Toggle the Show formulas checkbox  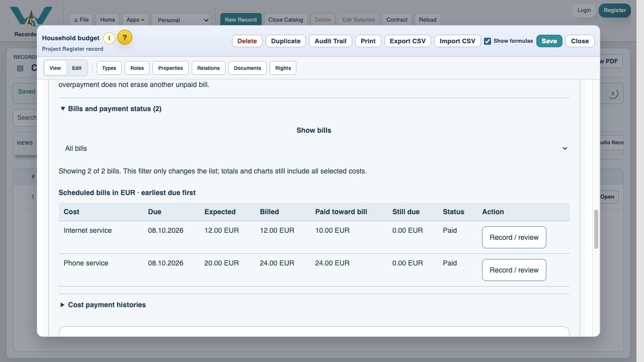488,41
